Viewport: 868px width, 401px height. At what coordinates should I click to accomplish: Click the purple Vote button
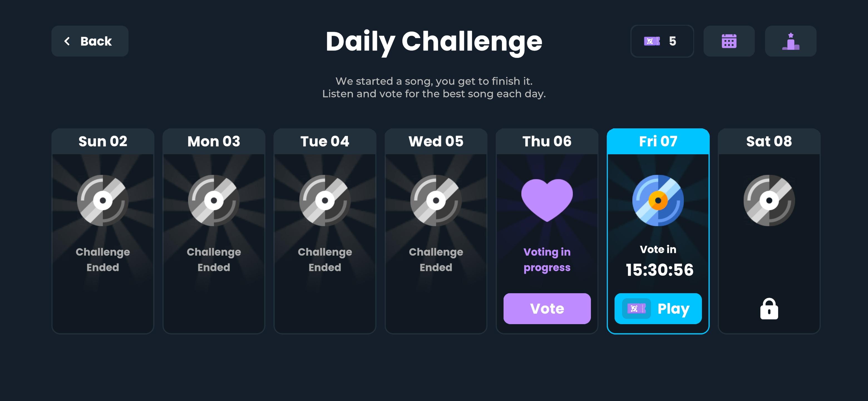click(x=547, y=309)
